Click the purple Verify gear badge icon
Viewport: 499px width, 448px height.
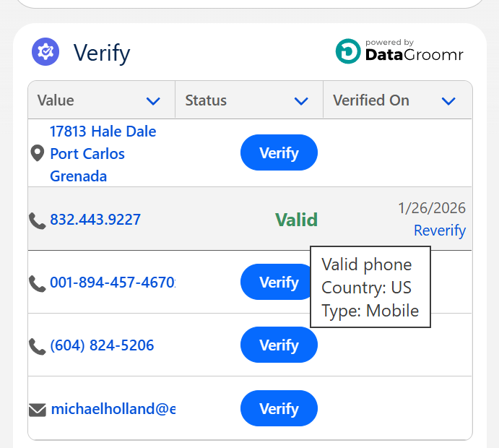click(x=45, y=51)
